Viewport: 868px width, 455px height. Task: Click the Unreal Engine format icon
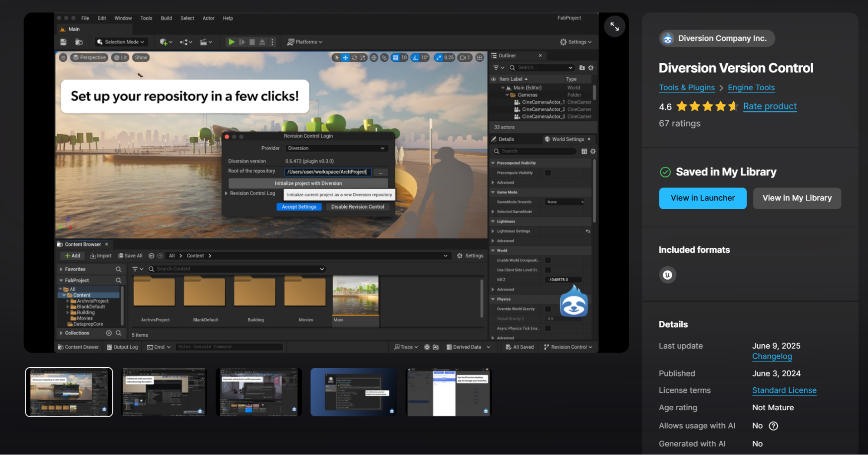[x=667, y=275]
